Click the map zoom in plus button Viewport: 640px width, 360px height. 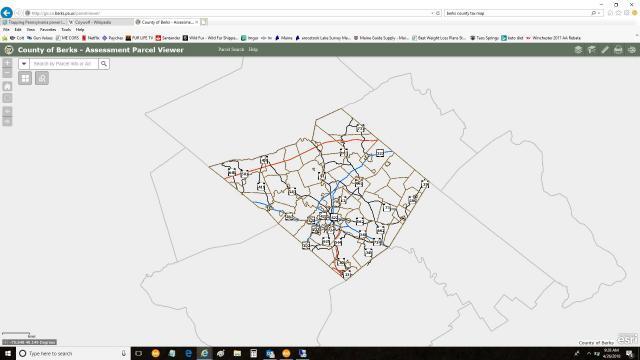pyautogui.click(x=7, y=63)
